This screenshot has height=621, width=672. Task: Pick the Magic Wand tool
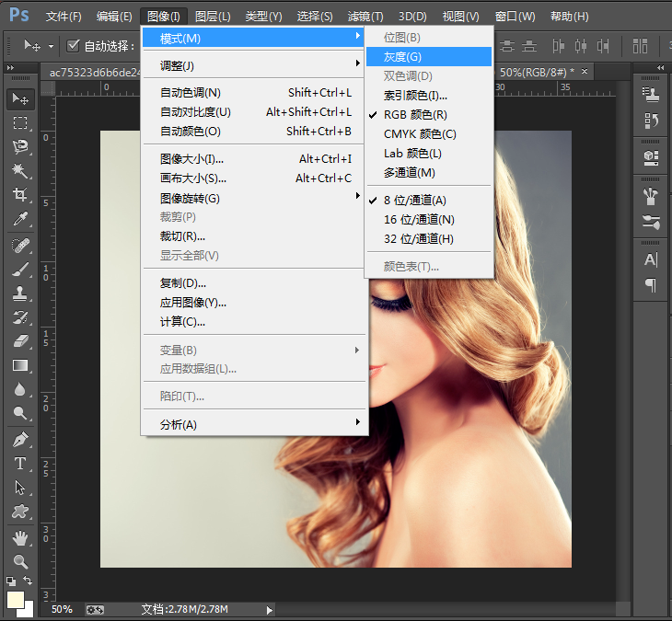click(x=20, y=171)
